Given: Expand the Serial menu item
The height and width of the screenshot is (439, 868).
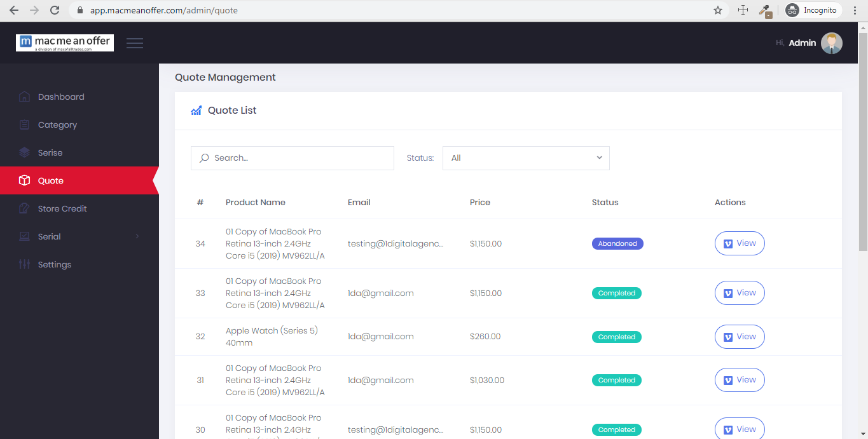Looking at the screenshot, I should (x=79, y=236).
